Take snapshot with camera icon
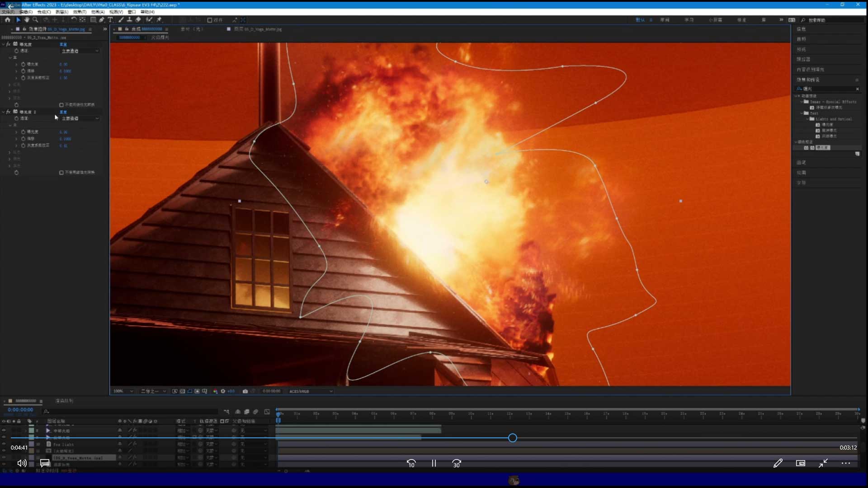The width and height of the screenshot is (868, 488). tap(245, 391)
